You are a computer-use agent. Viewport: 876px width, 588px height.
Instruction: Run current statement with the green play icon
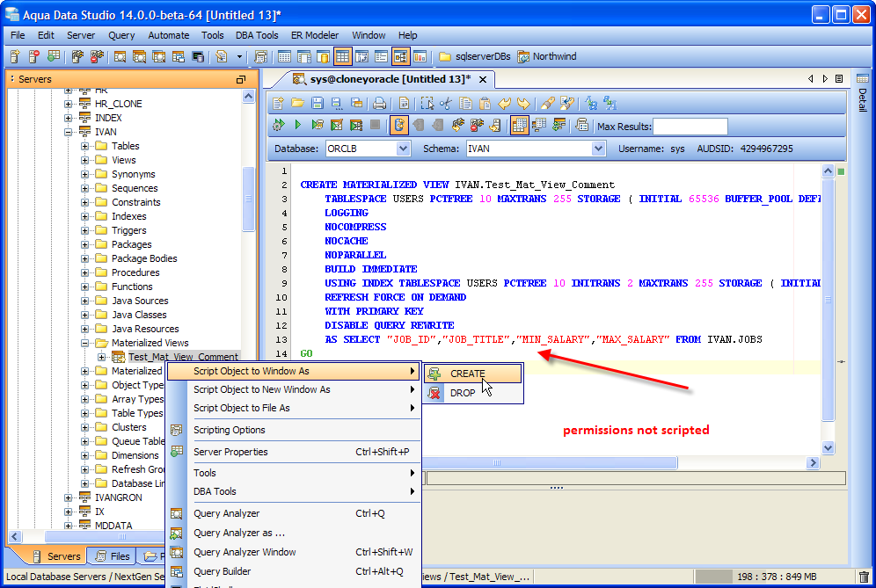(x=298, y=125)
